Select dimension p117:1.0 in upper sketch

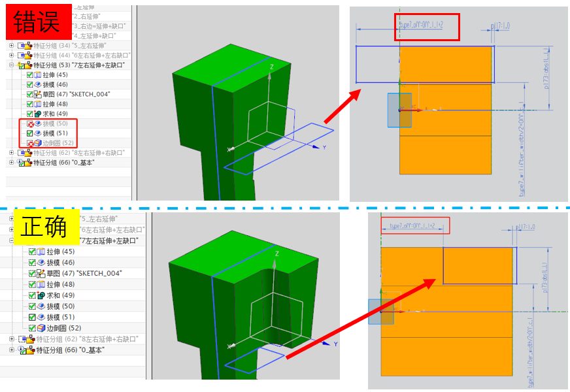pos(500,26)
